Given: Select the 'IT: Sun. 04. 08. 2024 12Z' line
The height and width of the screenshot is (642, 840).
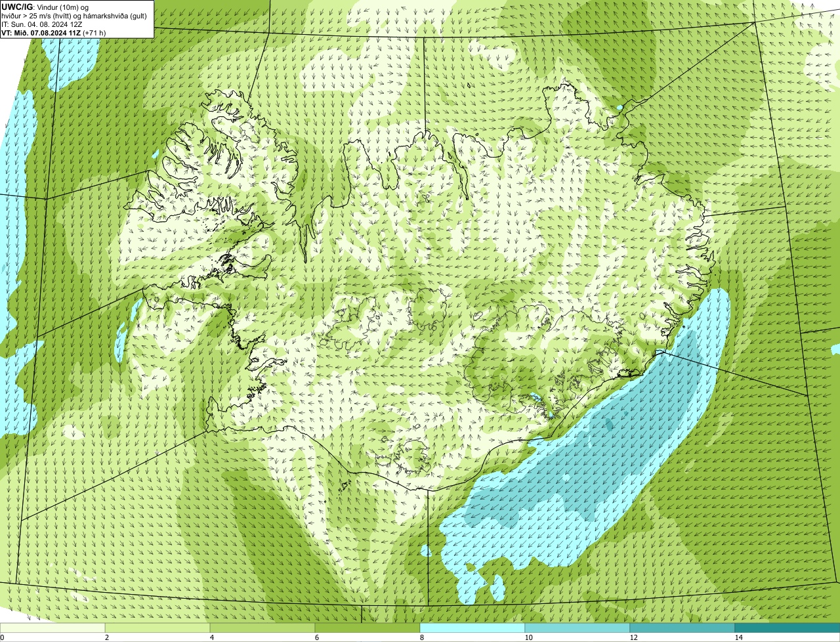Looking at the screenshot, I should [42, 24].
